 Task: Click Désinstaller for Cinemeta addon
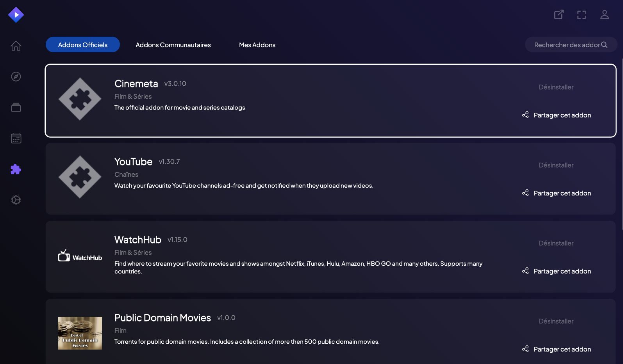click(x=556, y=87)
